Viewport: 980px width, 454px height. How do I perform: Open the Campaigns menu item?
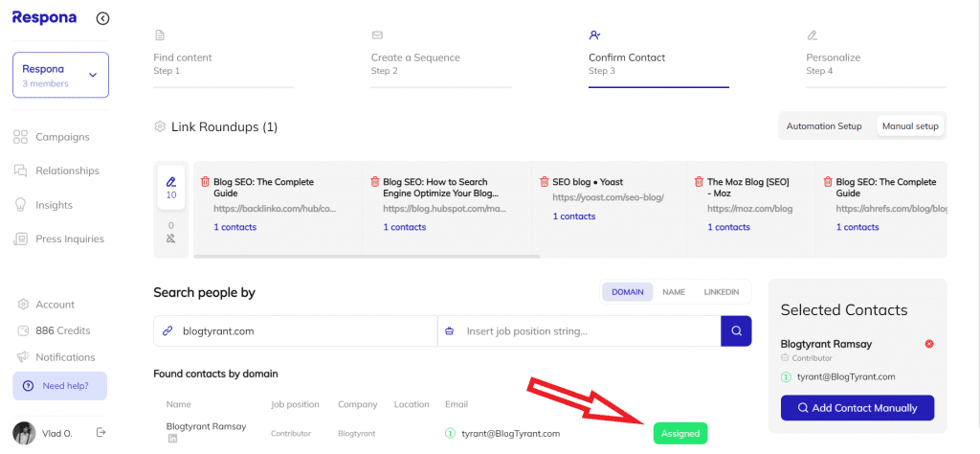coord(62,137)
